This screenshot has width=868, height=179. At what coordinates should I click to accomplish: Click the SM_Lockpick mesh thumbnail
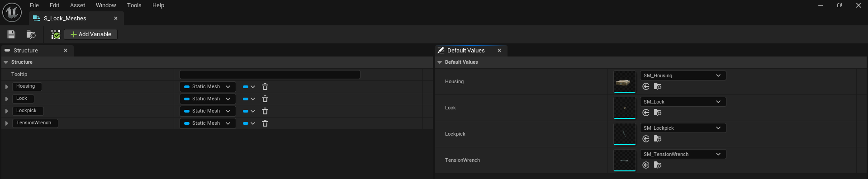(x=625, y=134)
